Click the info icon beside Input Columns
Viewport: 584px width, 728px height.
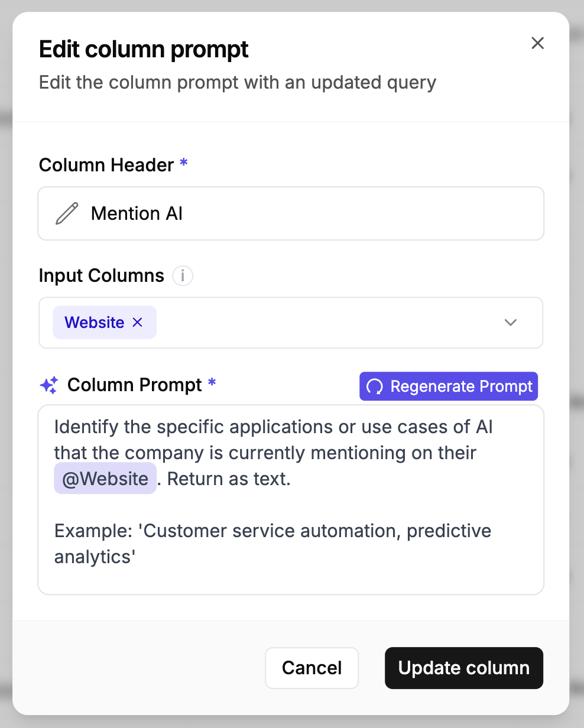coord(183,275)
